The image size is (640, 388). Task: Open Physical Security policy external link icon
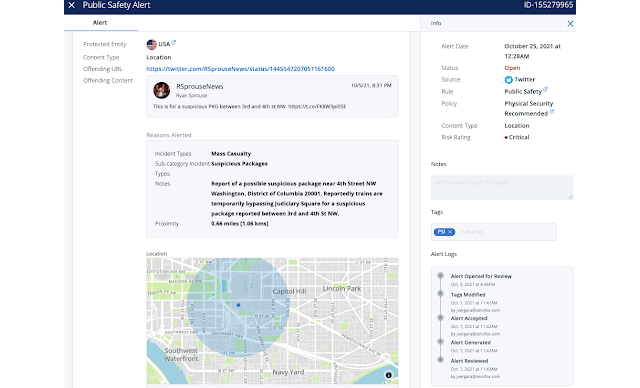[x=552, y=111]
